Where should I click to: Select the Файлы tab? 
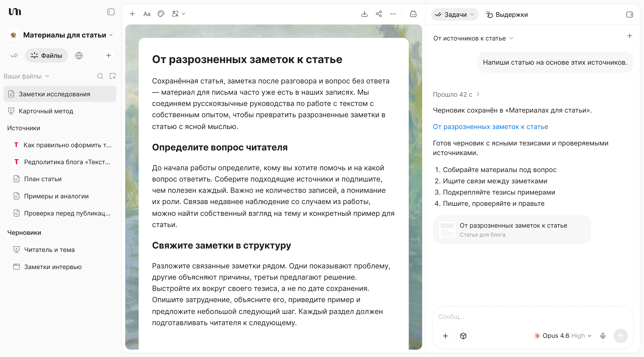coord(47,55)
